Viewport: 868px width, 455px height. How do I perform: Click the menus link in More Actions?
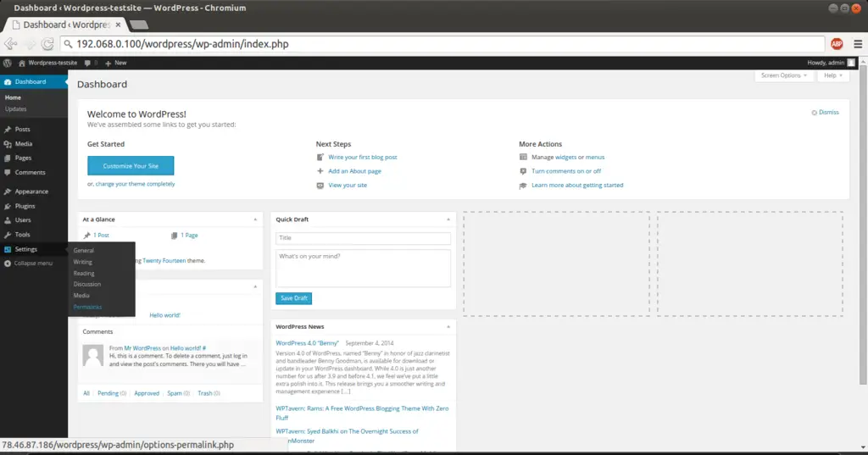(595, 158)
